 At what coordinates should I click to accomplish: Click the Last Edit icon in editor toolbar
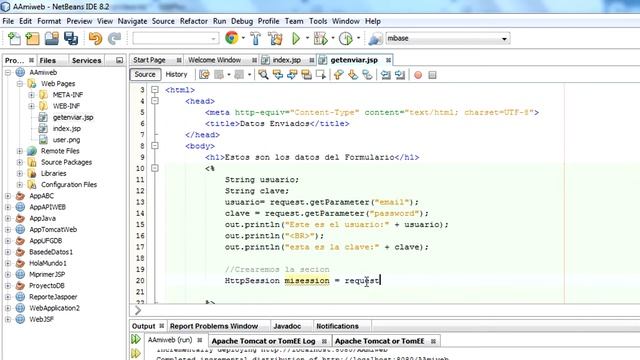tap(204, 75)
